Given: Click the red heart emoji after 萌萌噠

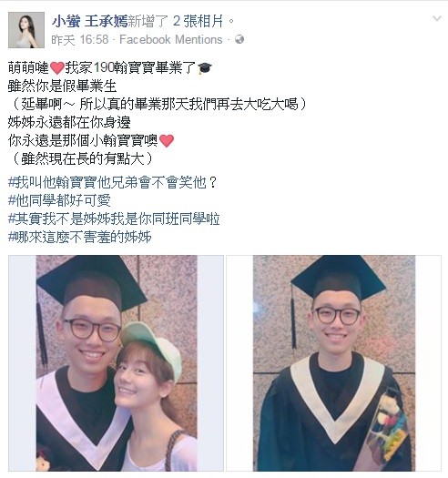Looking at the screenshot, I should pos(57,67).
